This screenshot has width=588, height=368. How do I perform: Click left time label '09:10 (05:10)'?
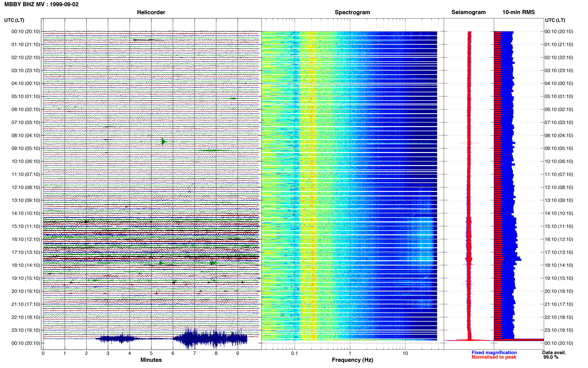tap(26, 148)
